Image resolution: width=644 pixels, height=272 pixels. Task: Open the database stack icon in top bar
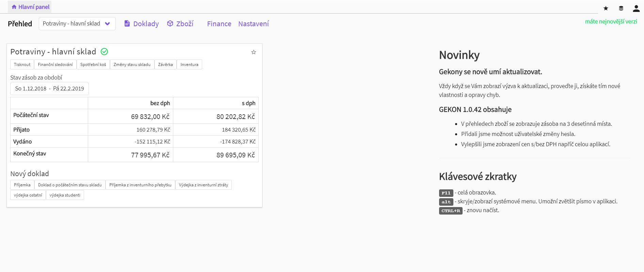pyautogui.click(x=621, y=8)
